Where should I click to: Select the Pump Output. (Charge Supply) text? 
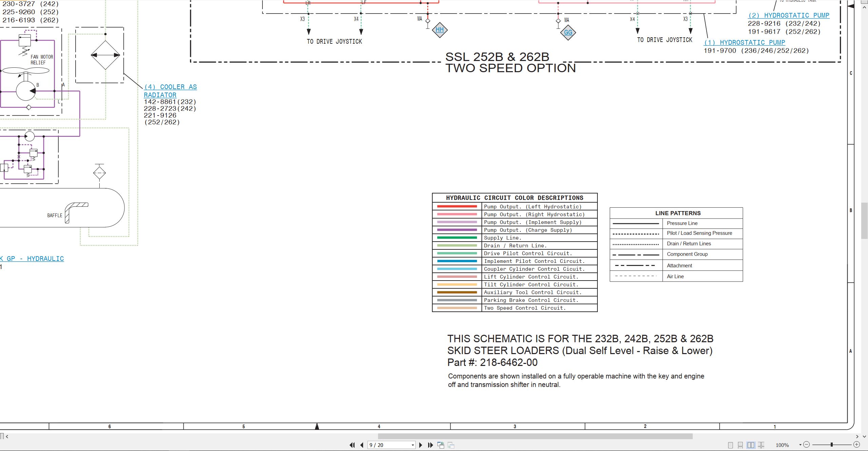click(528, 230)
